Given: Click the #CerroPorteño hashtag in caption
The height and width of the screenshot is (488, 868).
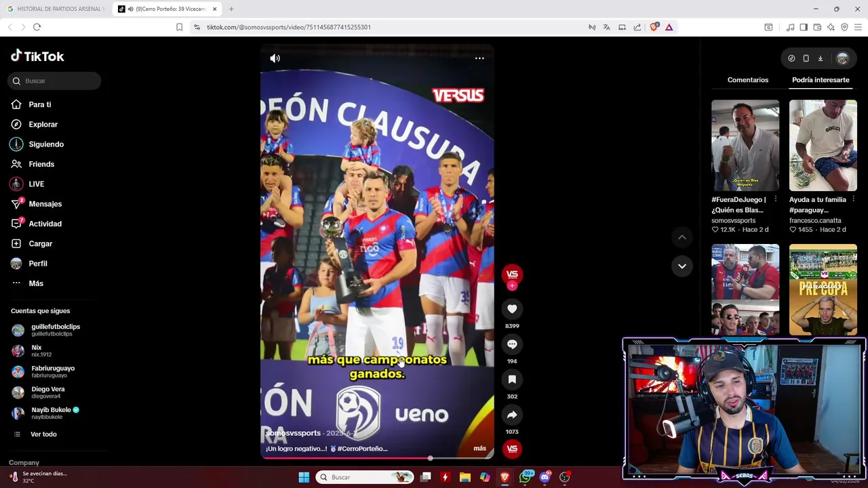Looking at the screenshot, I should pos(362,449).
